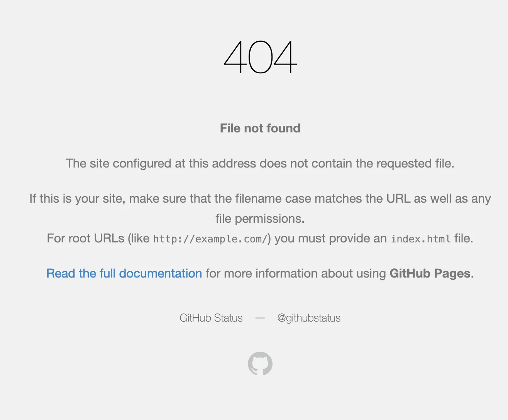Viewport: 508px width, 420px height.
Task: Click the sentence starting The site configured
Action: point(260,164)
